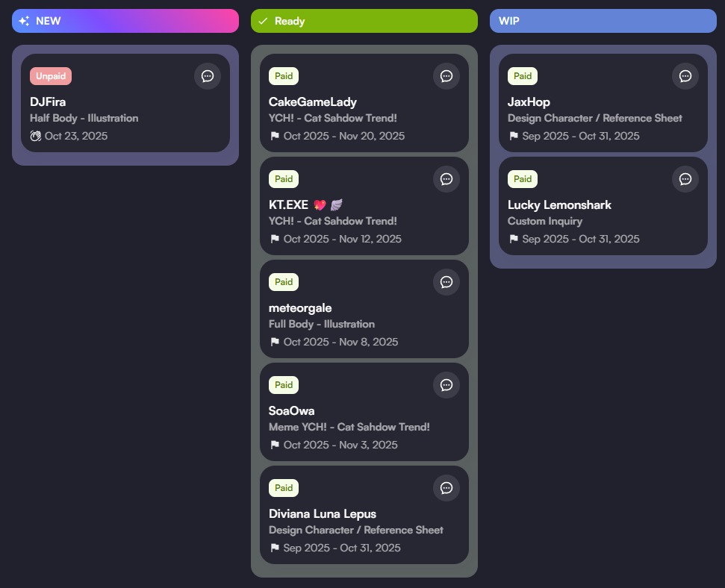Click 'Custom Inquiry' text
Image resolution: width=725 pixels, height=588 pixels.
coord(545,222)
